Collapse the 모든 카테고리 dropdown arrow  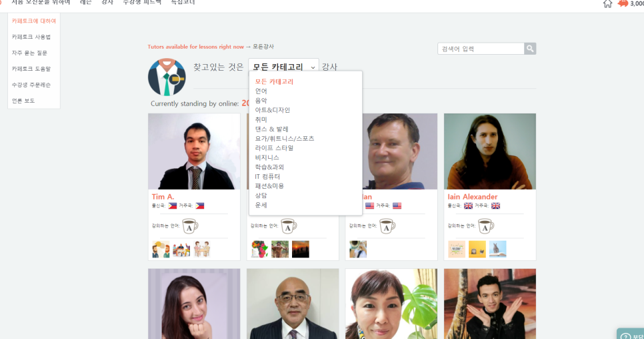click(x=313, y=67)
